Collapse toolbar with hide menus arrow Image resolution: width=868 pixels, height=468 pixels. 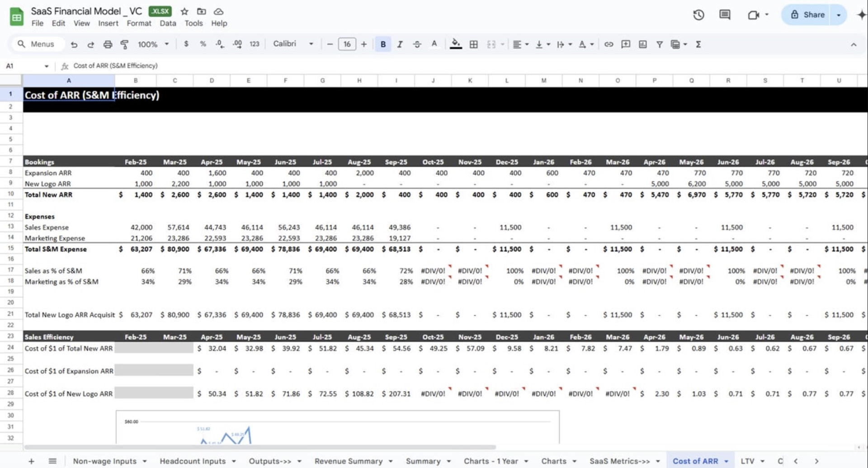point(854,44)
